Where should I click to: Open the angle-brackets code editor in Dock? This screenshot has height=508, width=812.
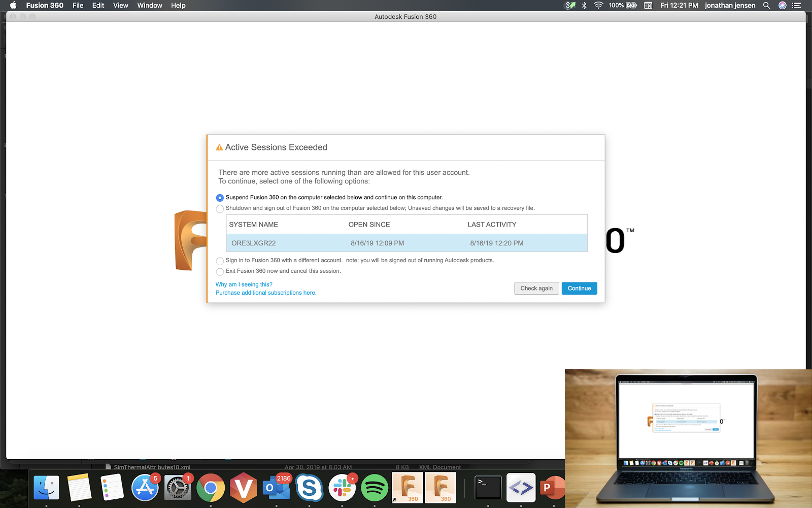click(521, 488)
